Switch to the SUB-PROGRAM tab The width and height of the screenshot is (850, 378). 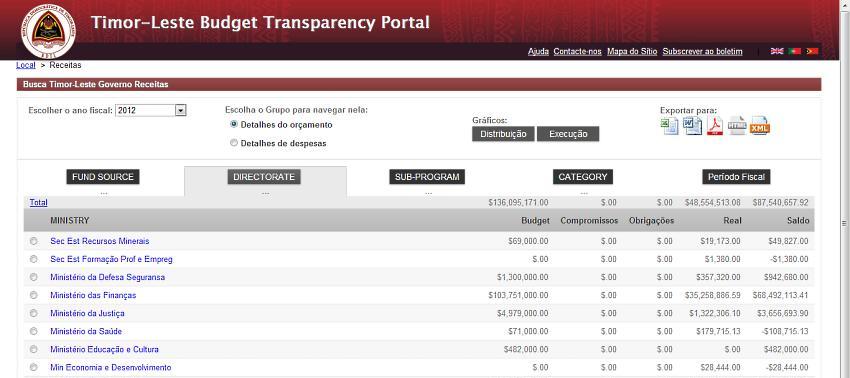(x=427, y=177)
